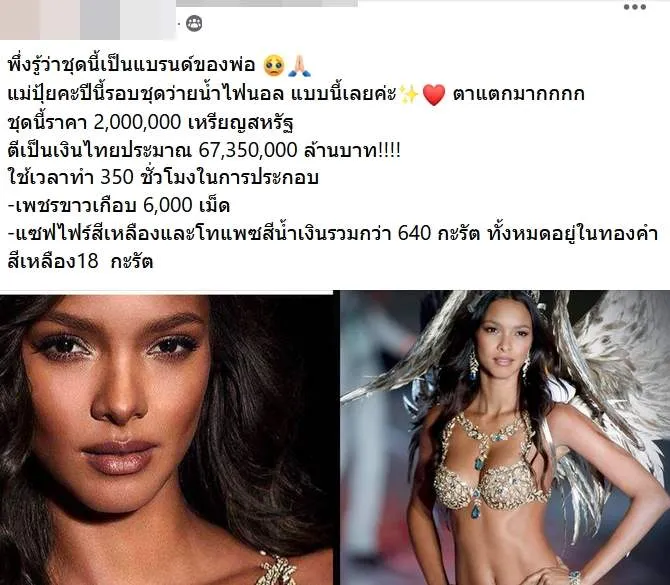Open the left close-up portrait photo
Viewport: 670px width, 585px height.
click(x=166, y=439)
